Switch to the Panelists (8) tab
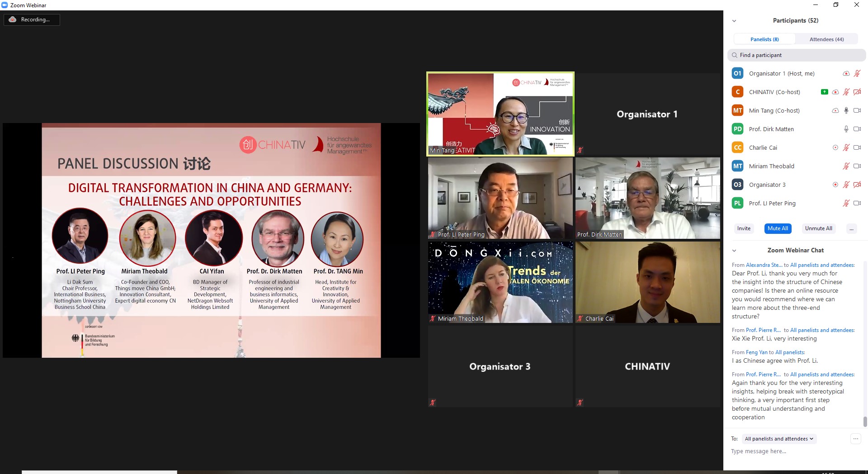Screen dimensions: 868x474 (x=764, y=39)
